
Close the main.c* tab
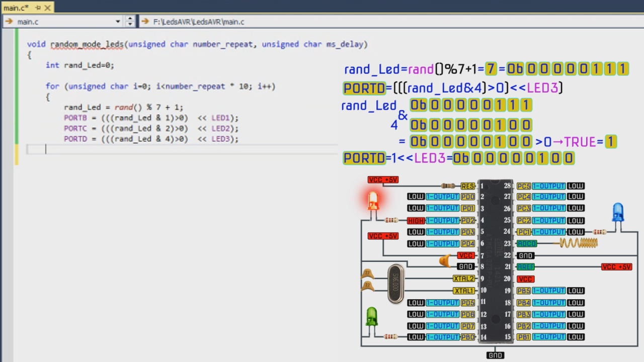(x=48, y=8)
